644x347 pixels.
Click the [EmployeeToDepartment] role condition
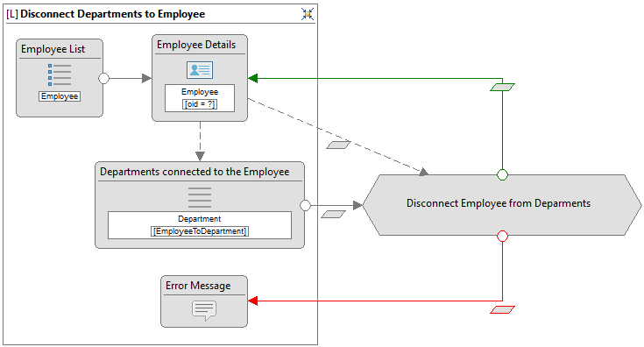click(200, 231)
